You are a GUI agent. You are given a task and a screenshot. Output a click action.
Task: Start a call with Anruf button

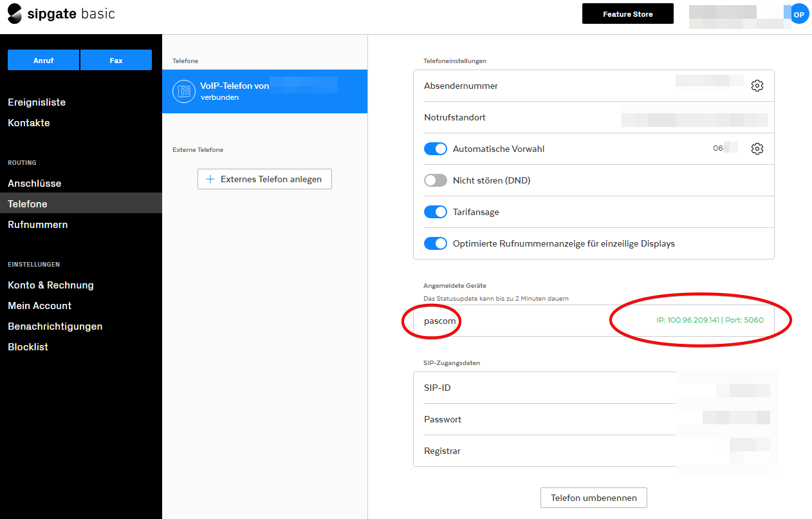[43, 60]
